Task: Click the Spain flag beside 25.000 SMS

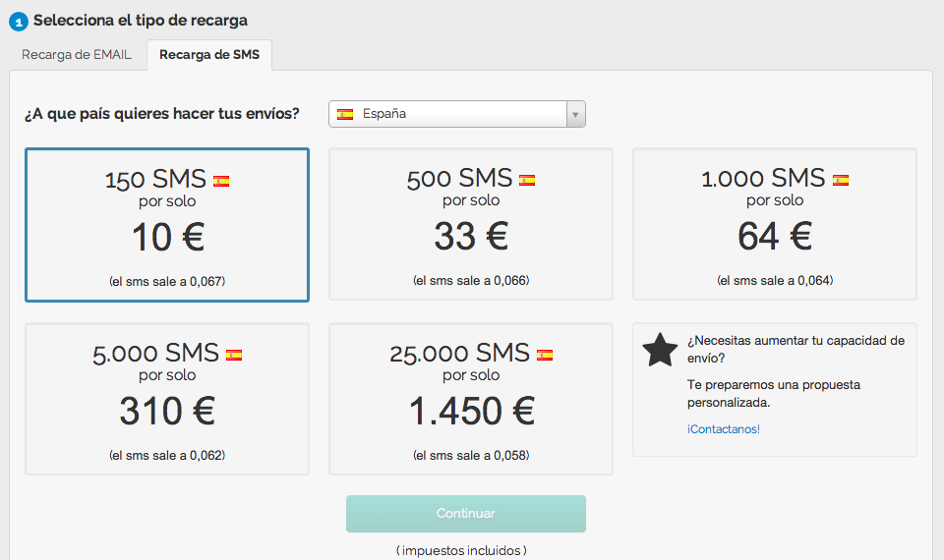Action: pos(545,356)
